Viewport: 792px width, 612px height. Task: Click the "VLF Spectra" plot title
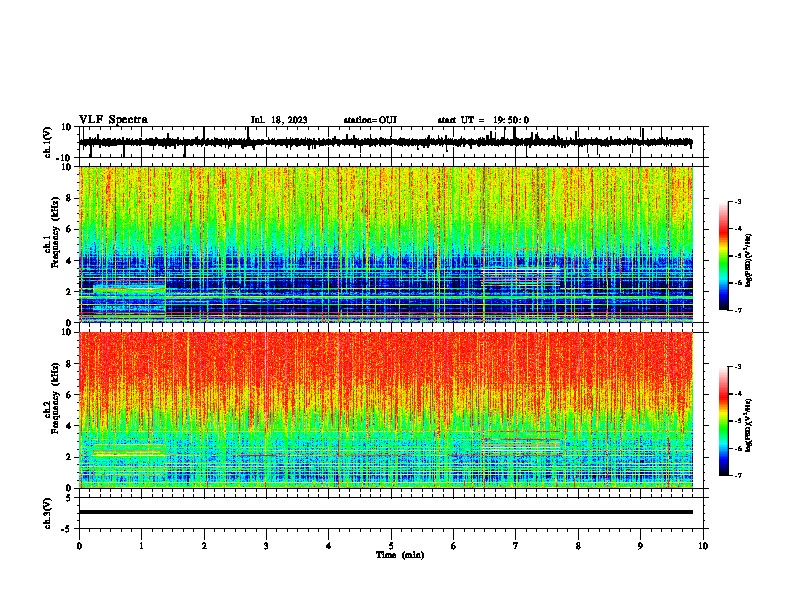(x=113, y=120)
